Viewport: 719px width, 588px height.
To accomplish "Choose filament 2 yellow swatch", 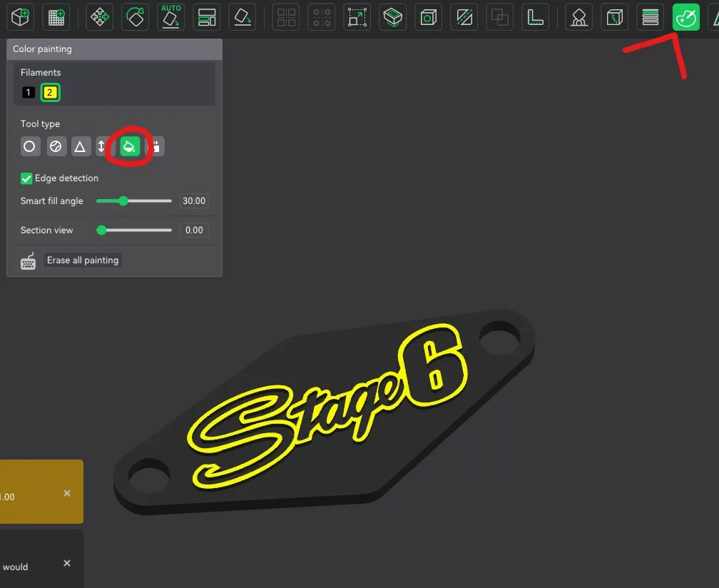I will 50,93.
